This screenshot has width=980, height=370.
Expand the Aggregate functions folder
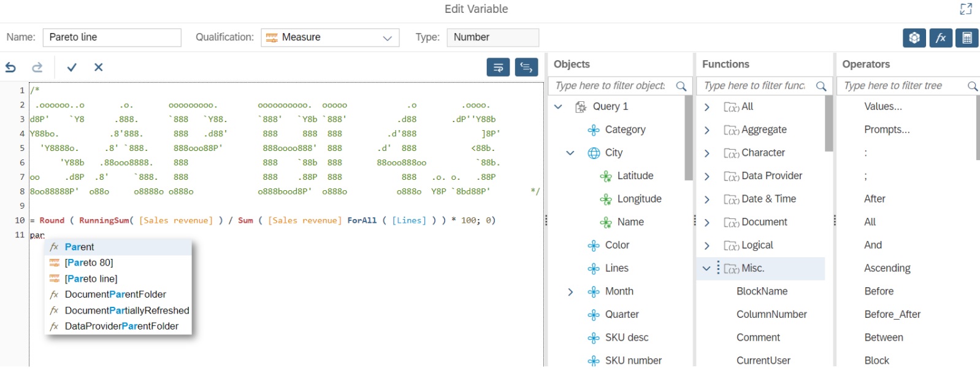[x=706, y=130]
